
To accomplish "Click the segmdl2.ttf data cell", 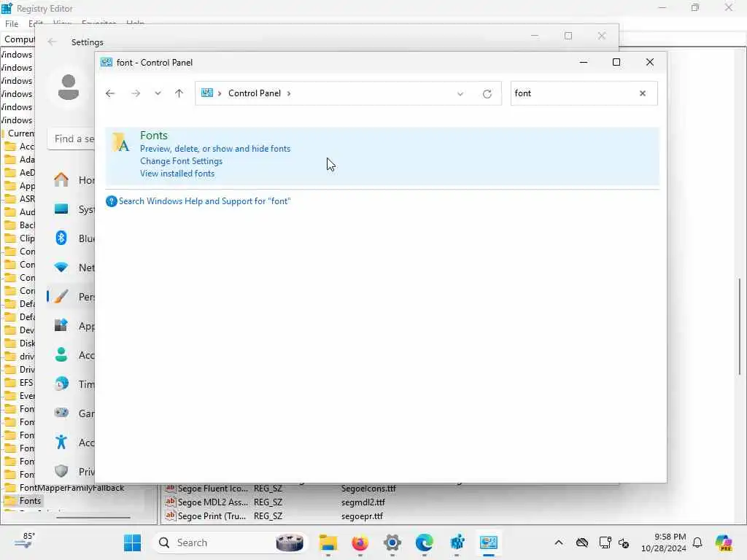I will 363,502.
